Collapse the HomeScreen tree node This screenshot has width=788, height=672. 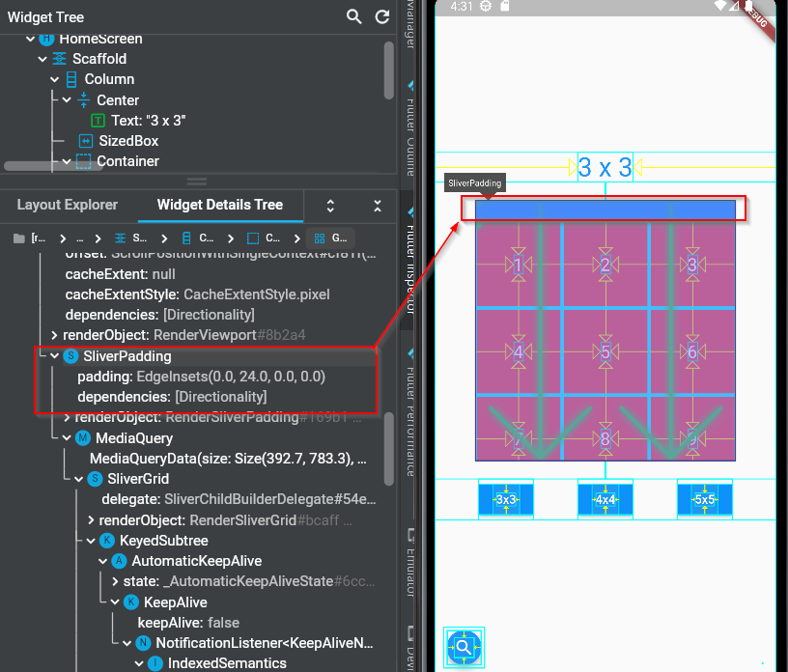pos(30,39)
